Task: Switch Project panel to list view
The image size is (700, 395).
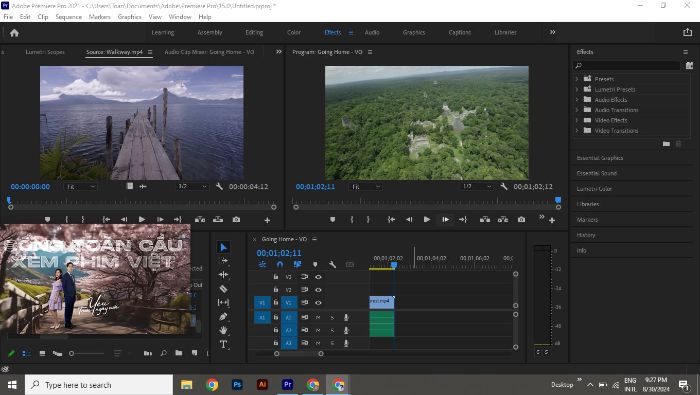Action: tap(26, 353)
